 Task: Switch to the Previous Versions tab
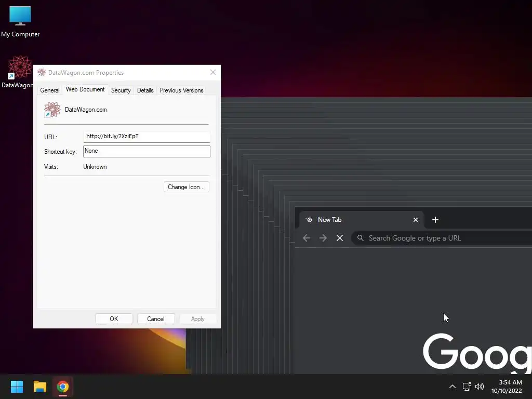[x=181, y=90]
